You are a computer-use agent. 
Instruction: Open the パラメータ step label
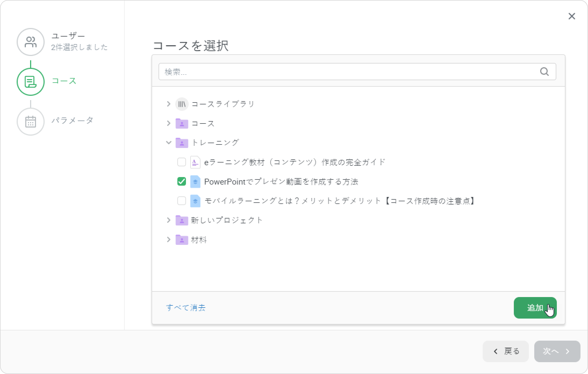tap(72, 120)
